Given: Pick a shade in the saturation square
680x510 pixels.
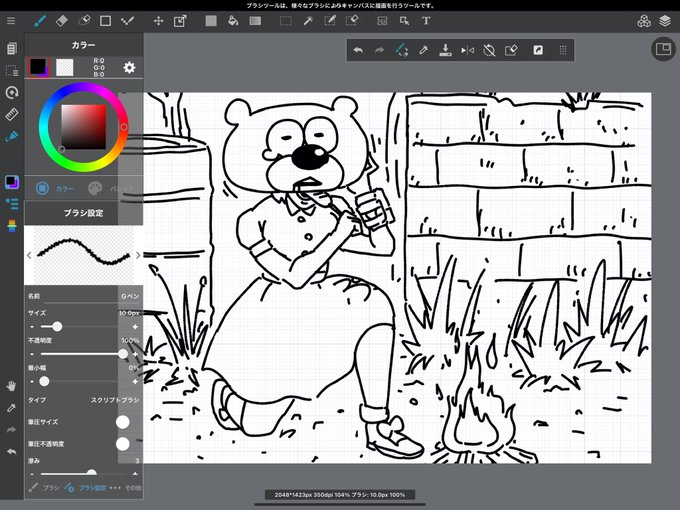Looking at the screenshot, I should 84,127.
